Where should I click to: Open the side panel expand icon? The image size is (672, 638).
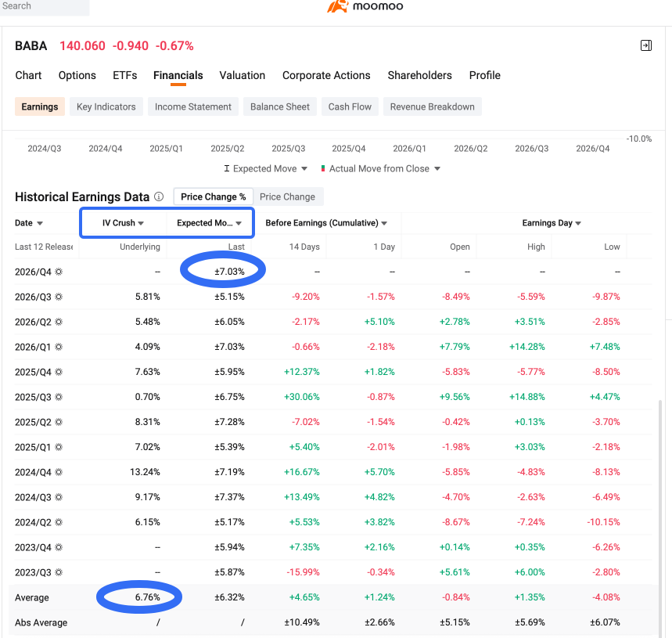point(646,45)
